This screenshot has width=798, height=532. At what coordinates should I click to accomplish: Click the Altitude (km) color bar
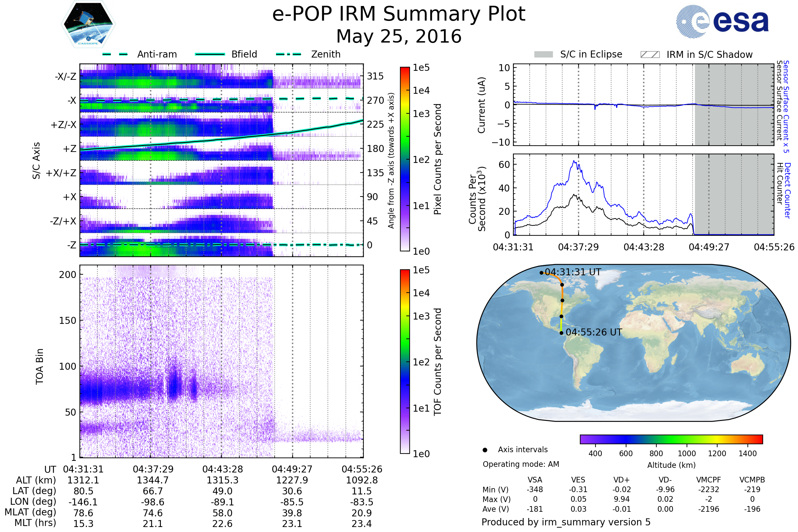tap(671, 439)
